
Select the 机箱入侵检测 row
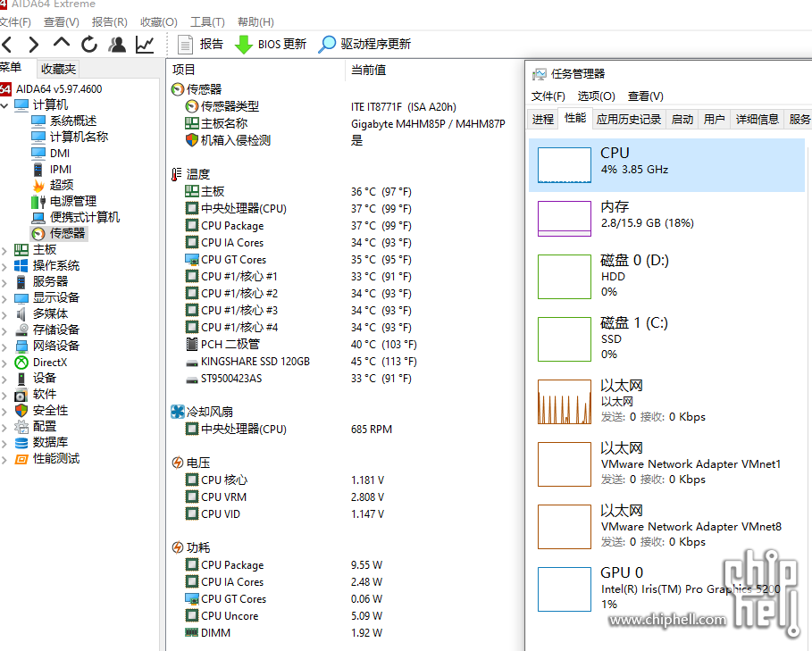[x=346, y=140]
